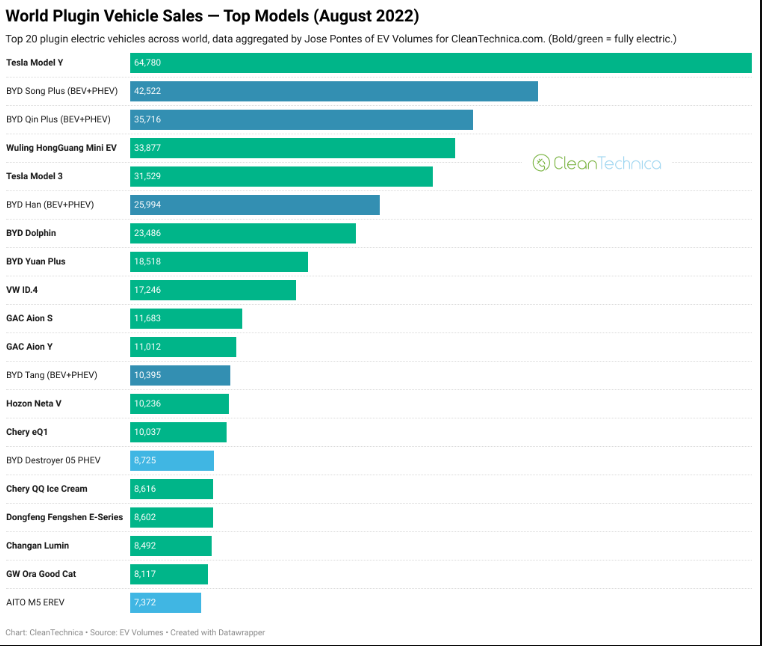Click the GAC Aion S label

point(29,318)
